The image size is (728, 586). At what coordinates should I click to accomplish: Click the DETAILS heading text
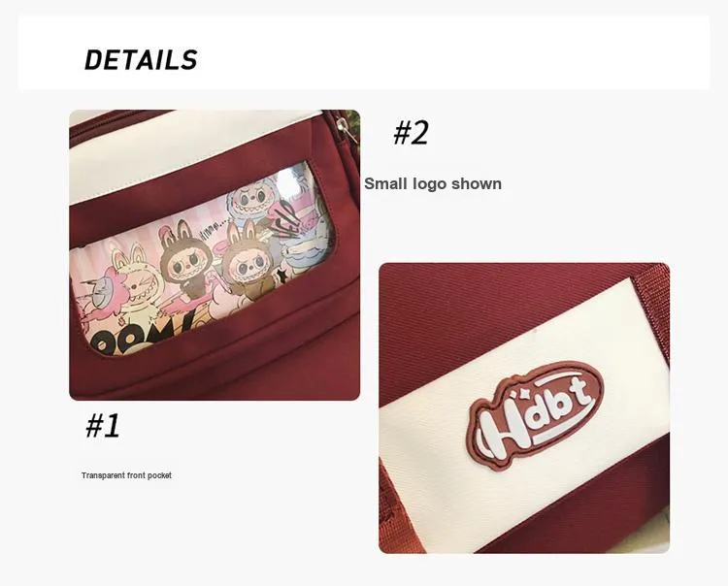[x=141, y=60]
